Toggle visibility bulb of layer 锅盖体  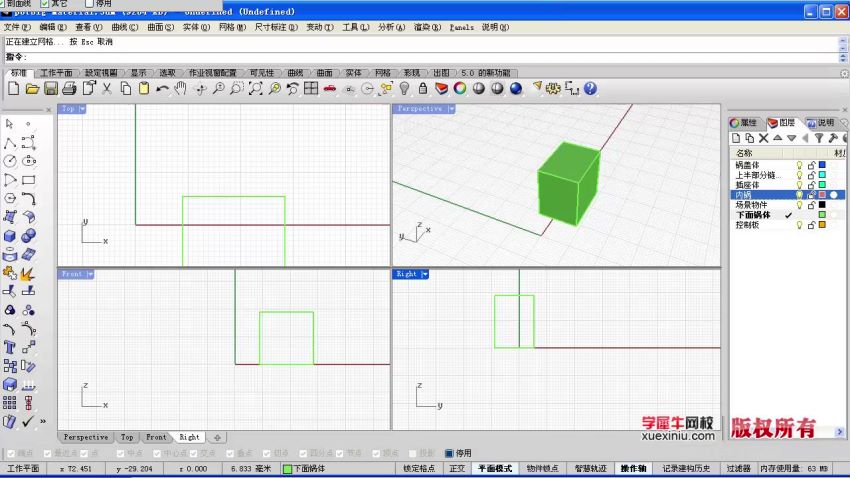click(799, 165)
